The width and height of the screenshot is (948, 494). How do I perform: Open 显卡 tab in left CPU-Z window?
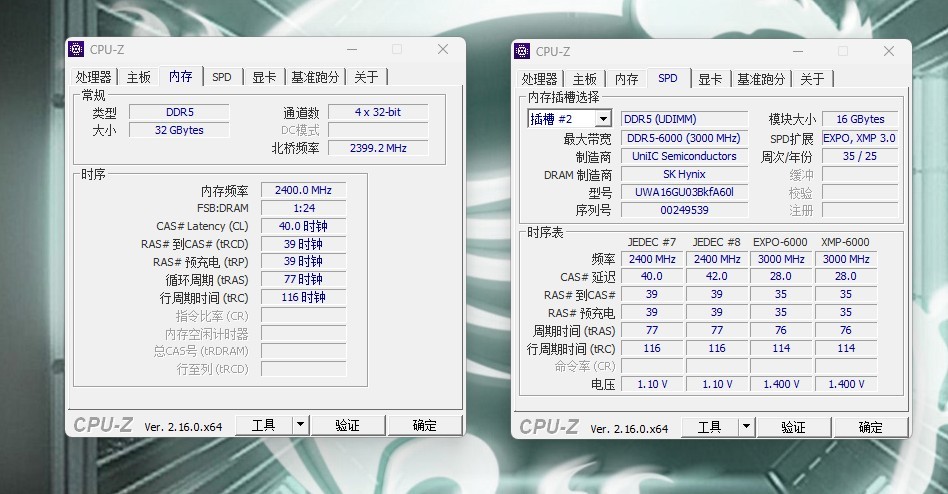point(264,77)
